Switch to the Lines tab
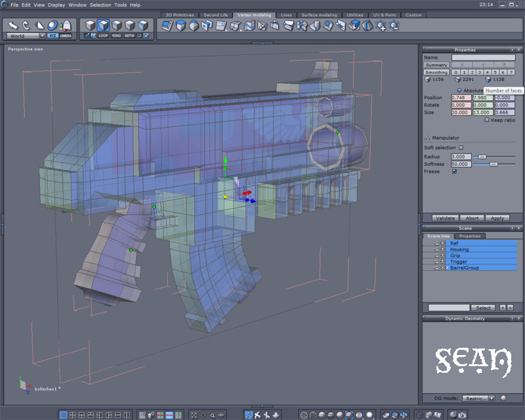This screenshot has height=420, width=525. [286, 15]
